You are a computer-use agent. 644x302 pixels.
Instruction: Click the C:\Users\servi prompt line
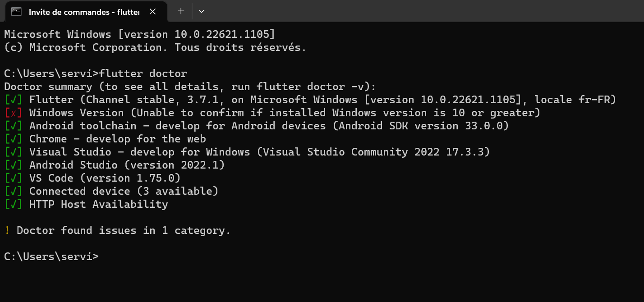click(x=50, y=256)
